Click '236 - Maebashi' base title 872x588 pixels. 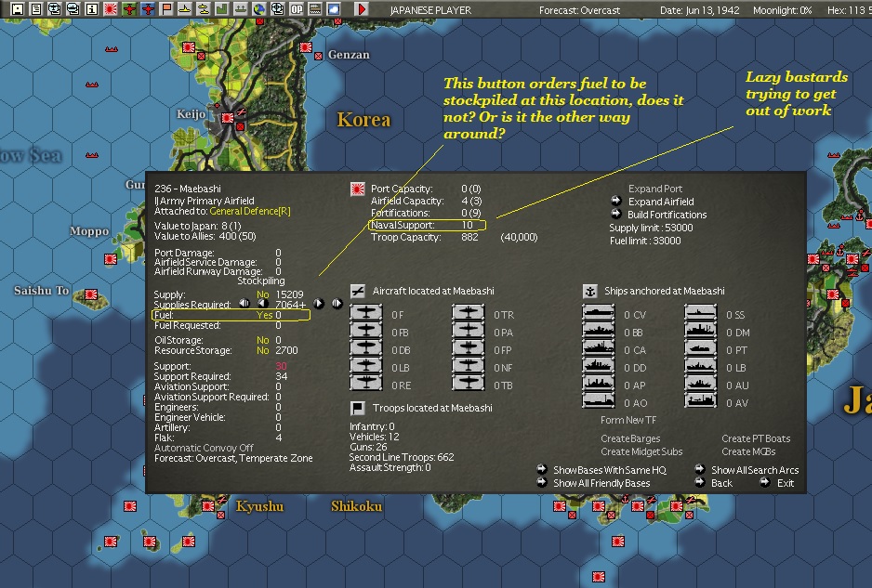point(188,189)
